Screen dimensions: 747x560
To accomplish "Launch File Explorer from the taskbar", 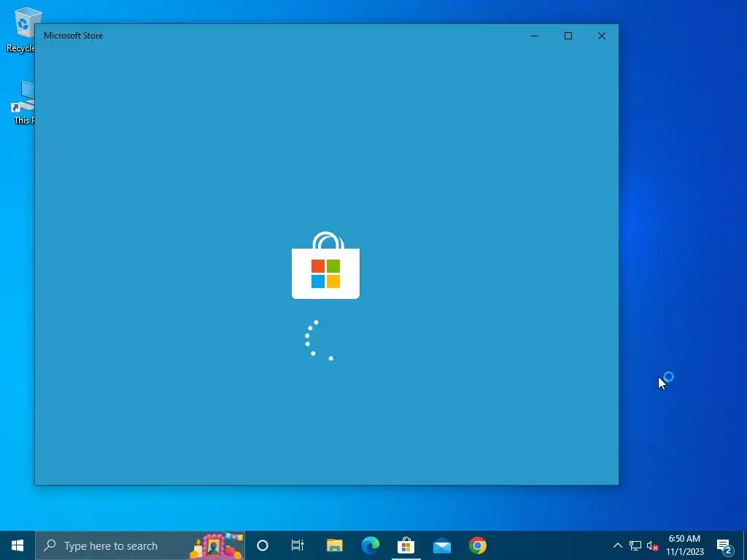I will click(x=334, y=545).
